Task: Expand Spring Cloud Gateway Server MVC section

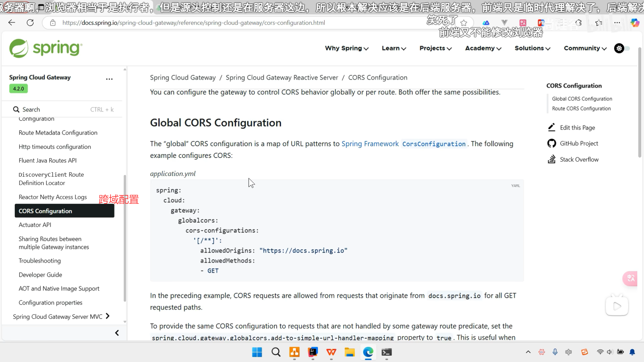Action: pos(108,316)
